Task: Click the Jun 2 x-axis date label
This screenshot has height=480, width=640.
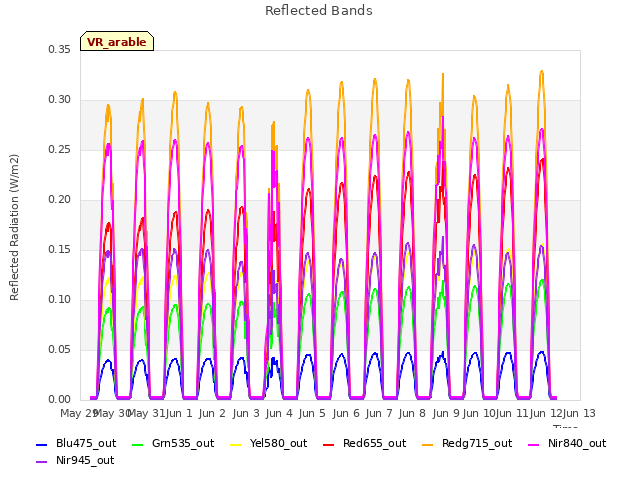Action: click(212, 413)
